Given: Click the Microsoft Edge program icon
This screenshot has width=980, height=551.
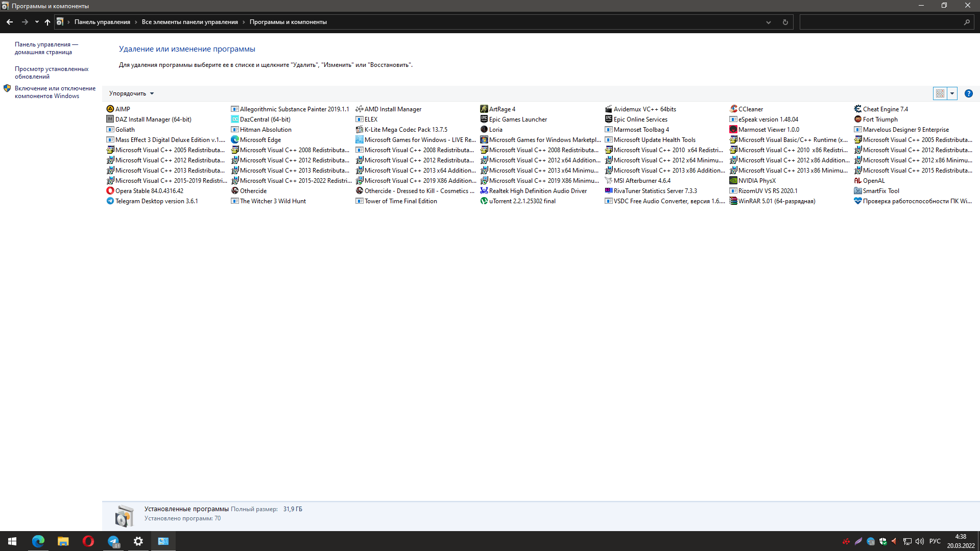Looking at the screenshot, I should point(234,139).
